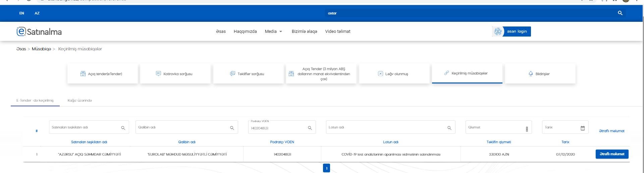Viewport: 644px width, 173px height.
Task: Click the # column header
Action: tap(37, 131)
